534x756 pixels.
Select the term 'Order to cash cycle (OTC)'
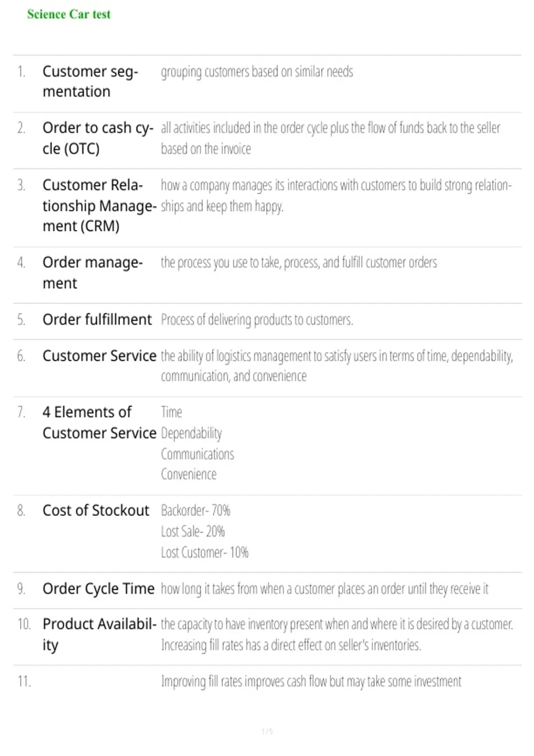point(98,138)
